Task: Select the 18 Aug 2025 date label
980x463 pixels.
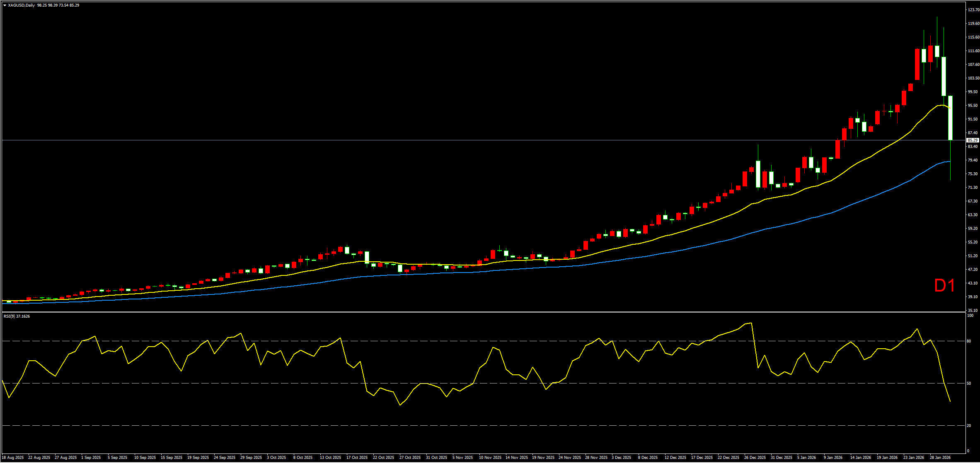Action: [x=13, y=458]
